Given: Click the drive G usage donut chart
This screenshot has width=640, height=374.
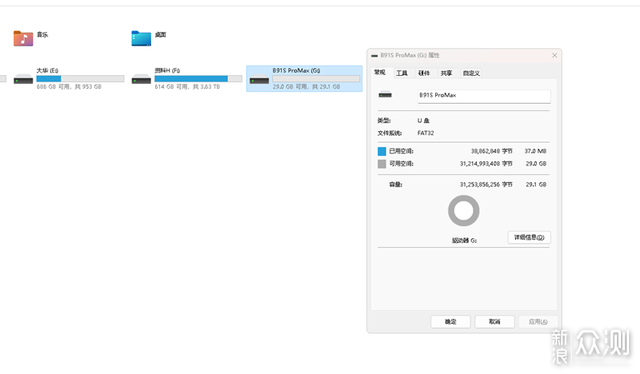Looking at the screenshot, I should coord(464,211).
